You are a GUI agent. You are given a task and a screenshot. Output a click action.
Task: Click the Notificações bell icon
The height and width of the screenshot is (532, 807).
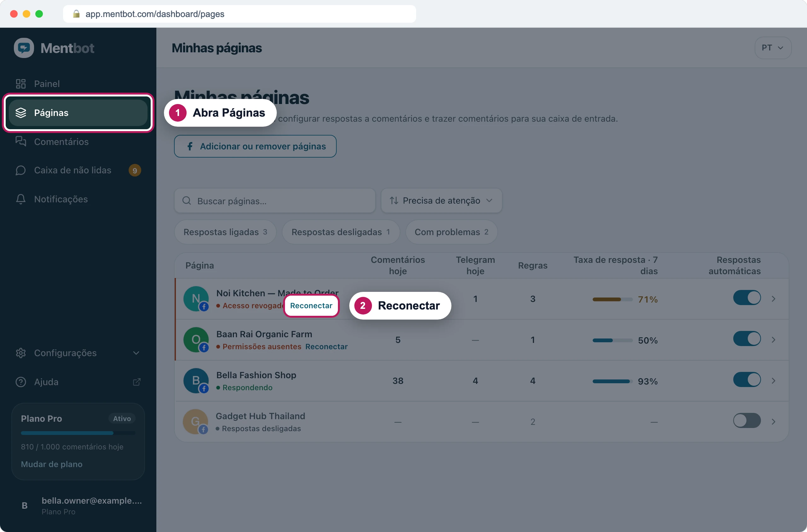21,199
